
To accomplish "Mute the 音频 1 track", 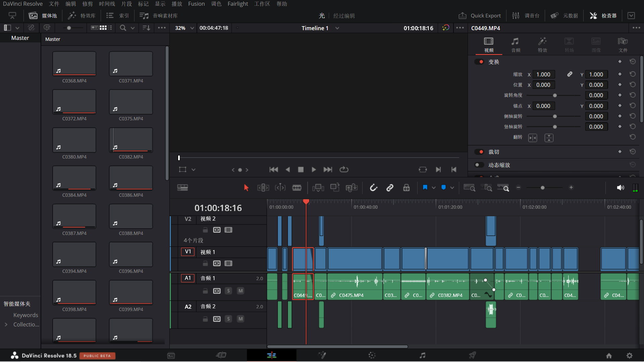I will 240,291.
